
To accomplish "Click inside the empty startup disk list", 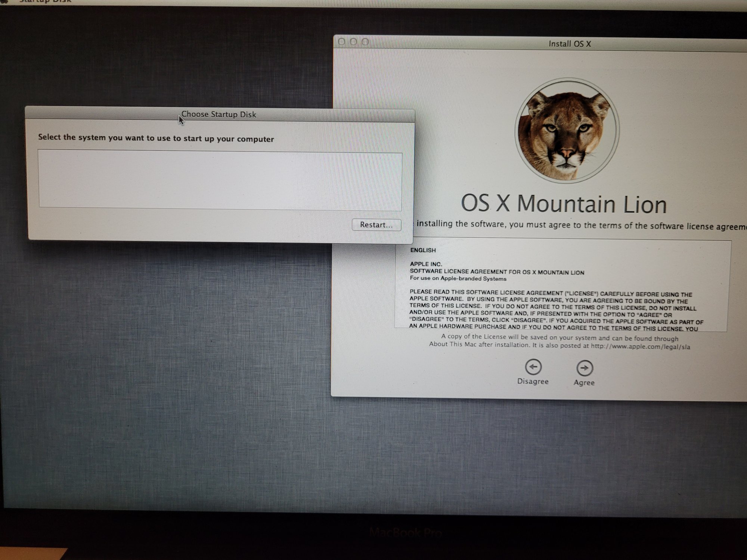I will coord(220,180).
